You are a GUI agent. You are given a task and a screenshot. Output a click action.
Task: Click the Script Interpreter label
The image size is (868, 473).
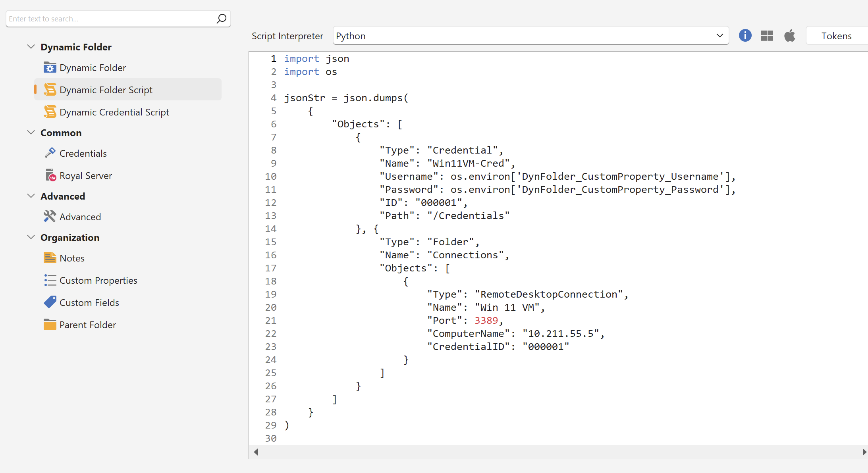click(x=287, y=36)
